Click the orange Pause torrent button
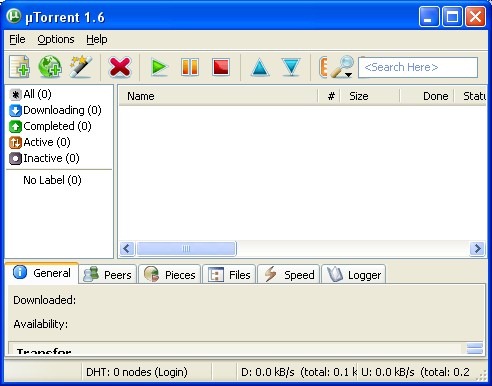The image size is (492, 386). tap(190, 67)
